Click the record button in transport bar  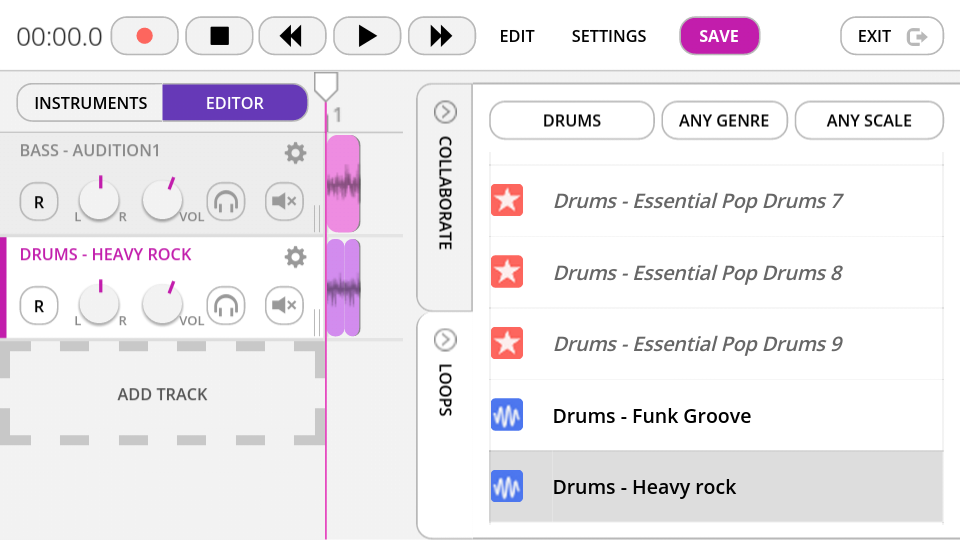point(144,36)
